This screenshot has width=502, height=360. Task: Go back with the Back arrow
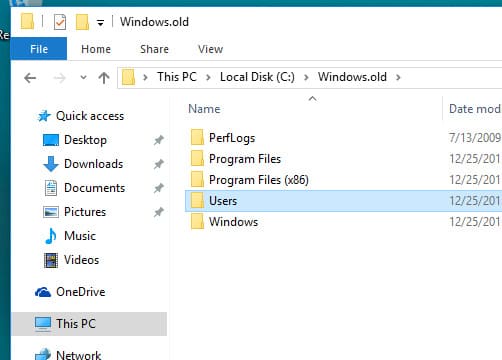(30, 78)
